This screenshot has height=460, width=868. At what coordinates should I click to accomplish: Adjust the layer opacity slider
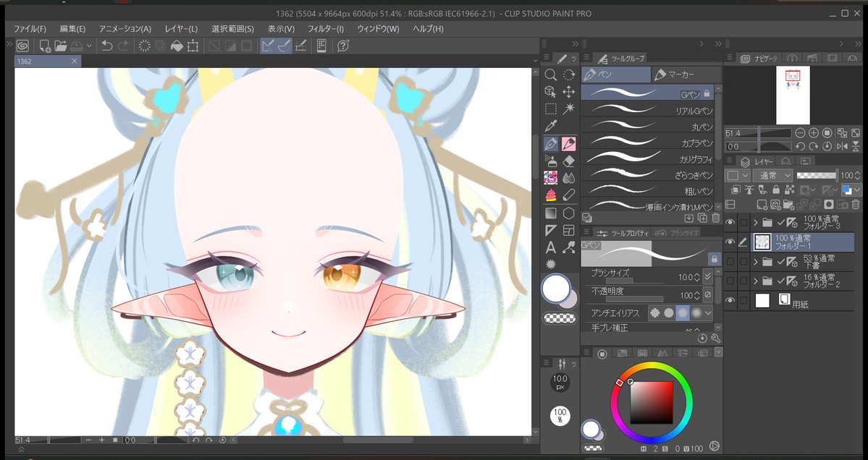point(816,175)
